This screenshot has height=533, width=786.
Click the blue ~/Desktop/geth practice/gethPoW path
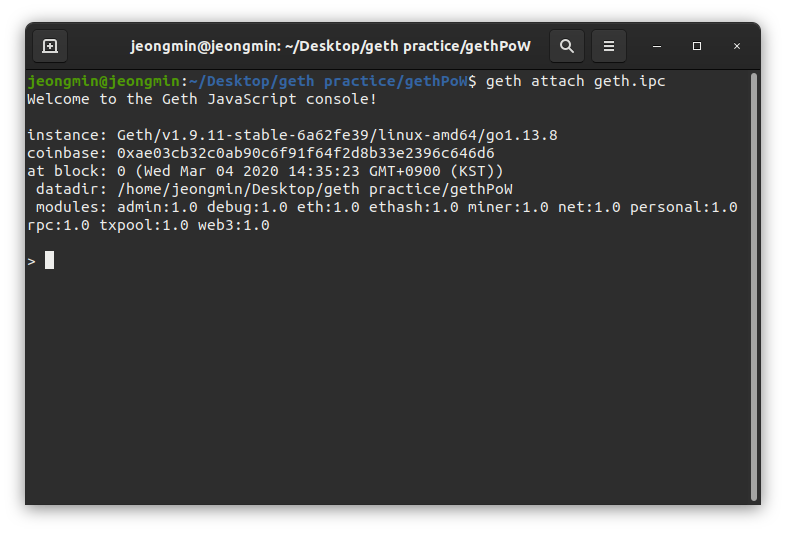tap(328, 81)
